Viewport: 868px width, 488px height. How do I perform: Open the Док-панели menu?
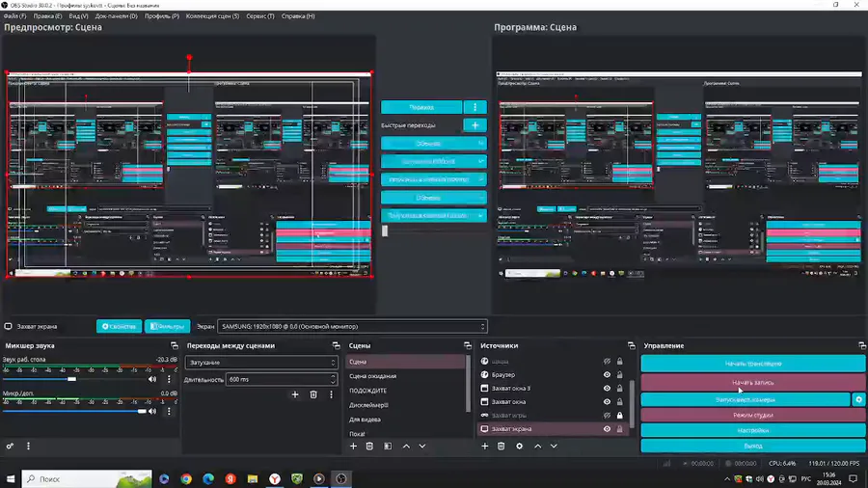117,16
